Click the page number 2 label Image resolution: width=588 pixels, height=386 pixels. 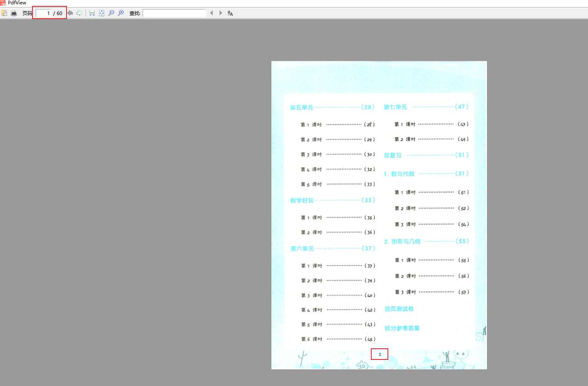(x=379, y=354)
